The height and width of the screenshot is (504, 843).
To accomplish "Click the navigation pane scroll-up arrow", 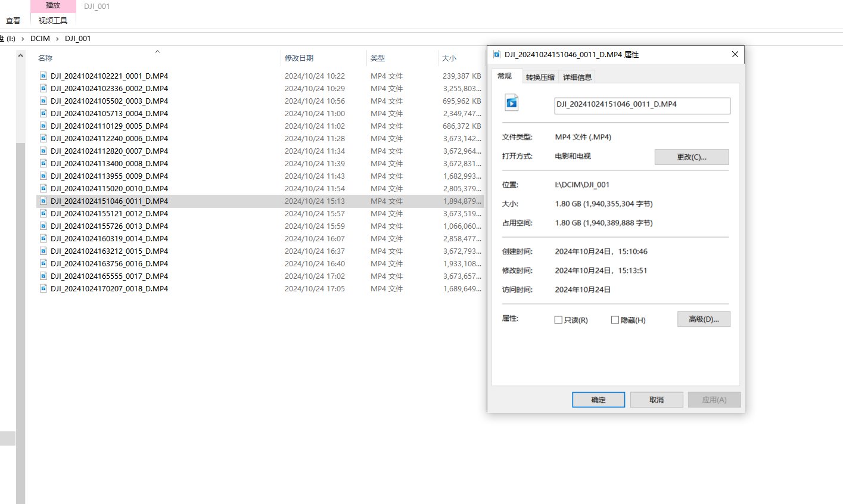I will tap(20, 55).
